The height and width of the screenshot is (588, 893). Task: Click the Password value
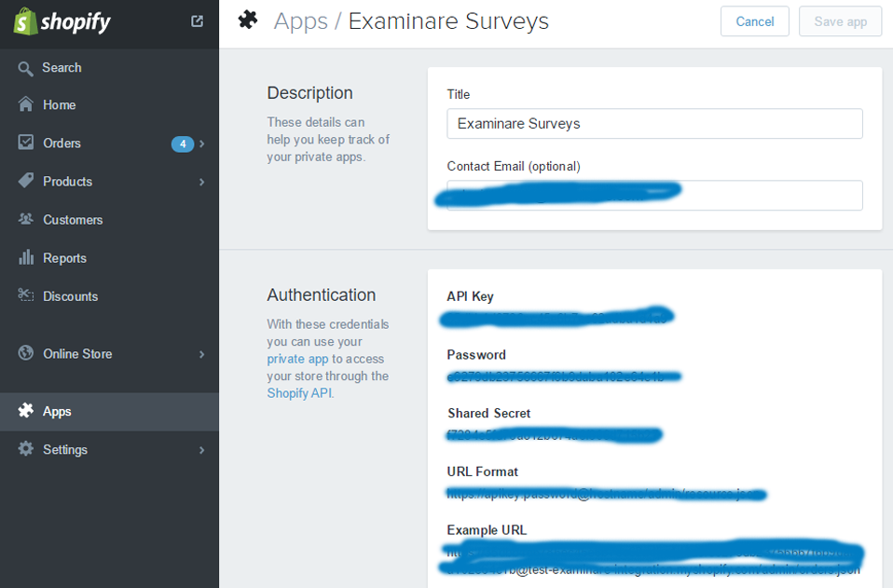click(564, 376)
